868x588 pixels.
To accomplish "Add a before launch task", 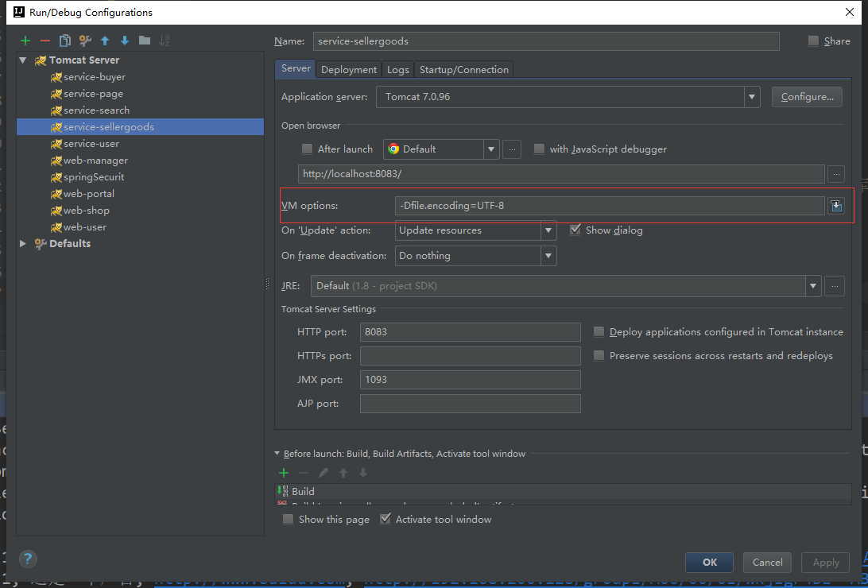I will pyautogui.click(x=284, y=473).
